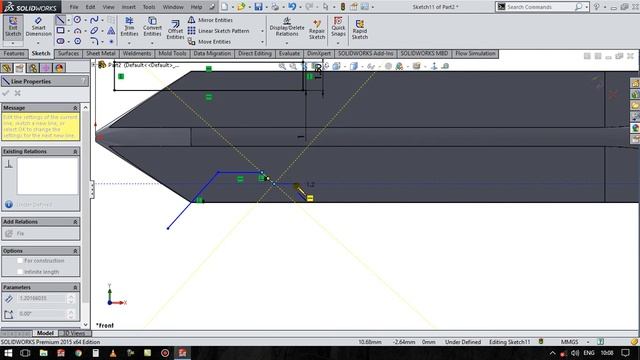This screenshot has height=360, width=640.
Task: Open Quick Snaps tool
Action: click(x=338, y=26)
